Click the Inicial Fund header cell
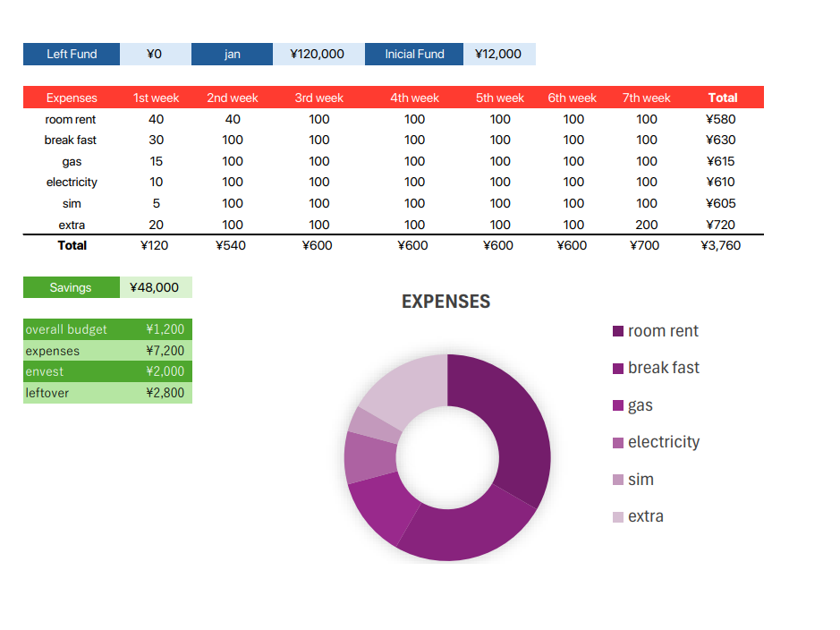Viewport: 840px width, 630px height. [x=414, y=54]
